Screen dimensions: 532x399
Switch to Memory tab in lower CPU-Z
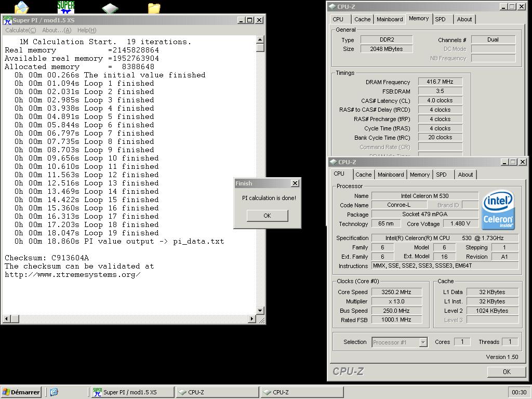pyautogui.click(x=420, y=175)
